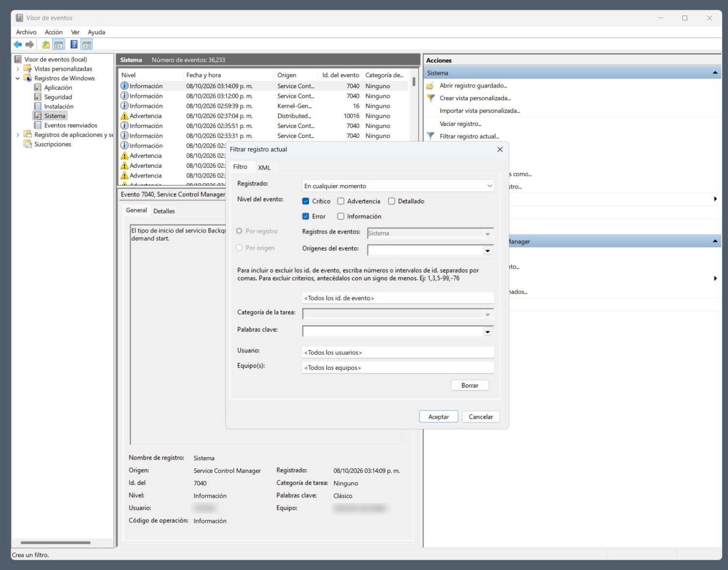Viewport: 728px width, 570px height.
Task: Click the Usuario input field
Action: point(398,352)
